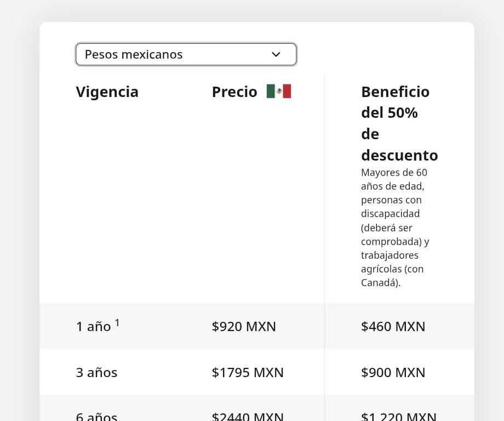
Task: Click the Mexican flag icon beside Precio
Action: pyautogui.click(x=279, y=92)
